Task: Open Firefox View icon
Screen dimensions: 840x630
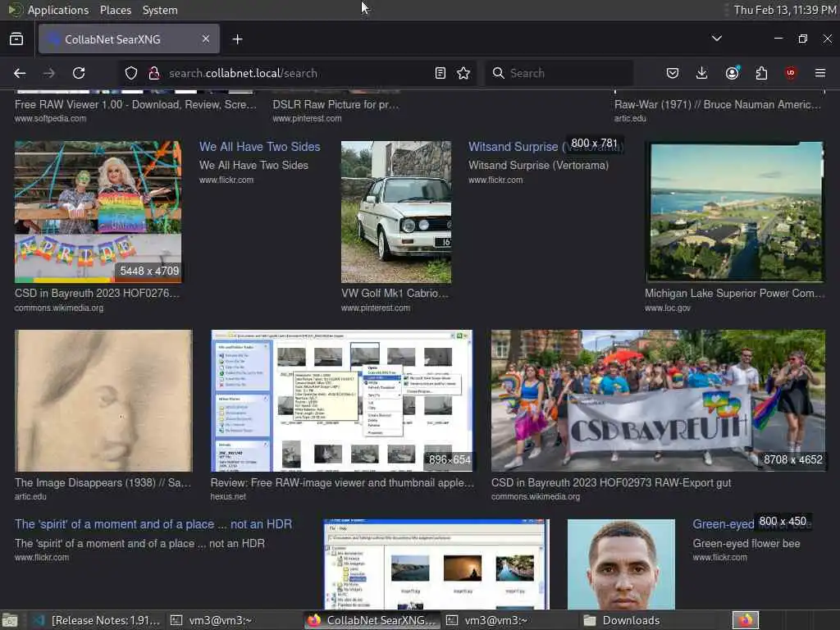Action: (x=16, y=39)
